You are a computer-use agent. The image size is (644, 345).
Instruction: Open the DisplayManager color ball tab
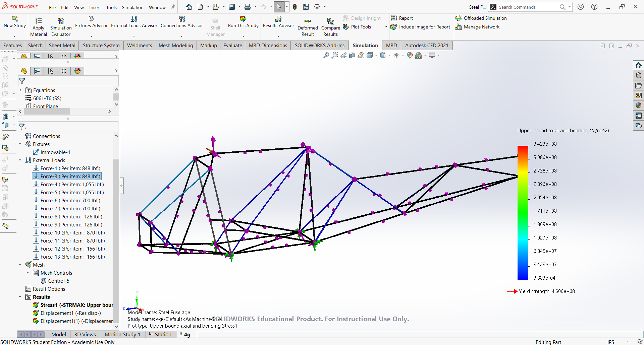tap(77, 71)
